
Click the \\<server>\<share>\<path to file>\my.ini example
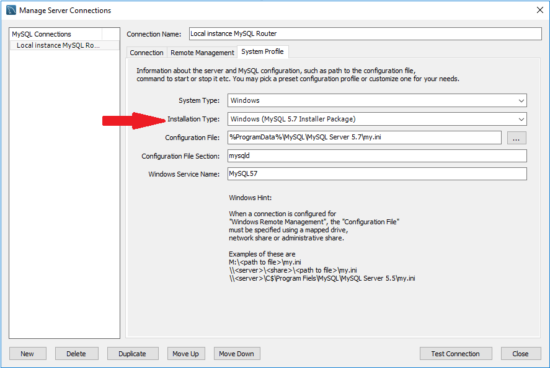coord(293,270)
